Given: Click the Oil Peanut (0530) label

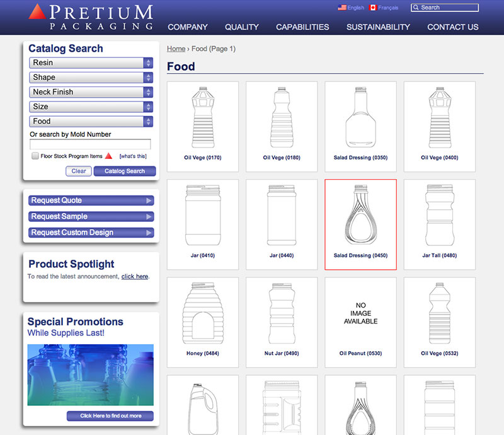Looking at the screenshot, I should 360,353.
